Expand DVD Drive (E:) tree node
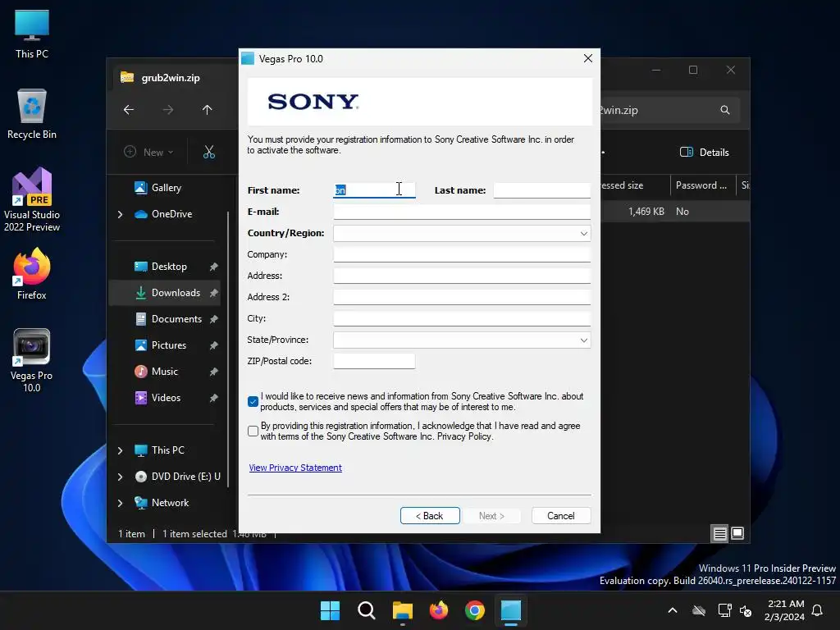 [x=120, y=477]
